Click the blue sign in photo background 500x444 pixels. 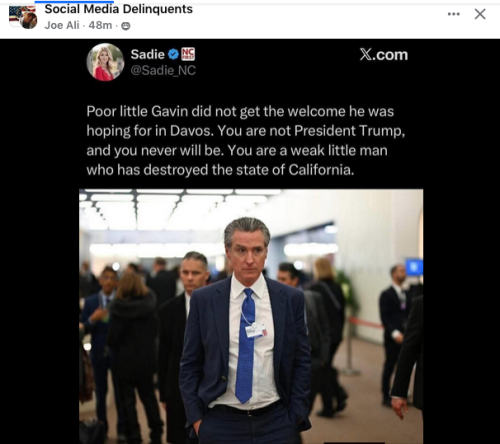(x=414, y=267)
